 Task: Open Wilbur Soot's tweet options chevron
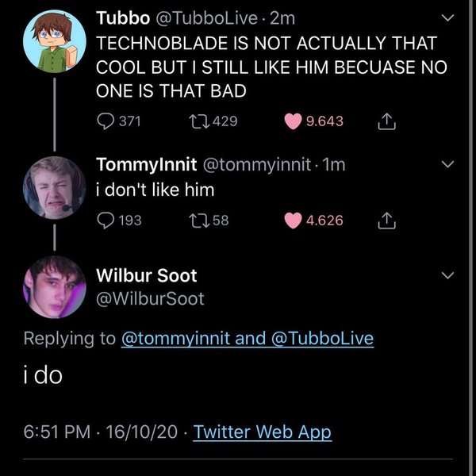pos(448,276)
